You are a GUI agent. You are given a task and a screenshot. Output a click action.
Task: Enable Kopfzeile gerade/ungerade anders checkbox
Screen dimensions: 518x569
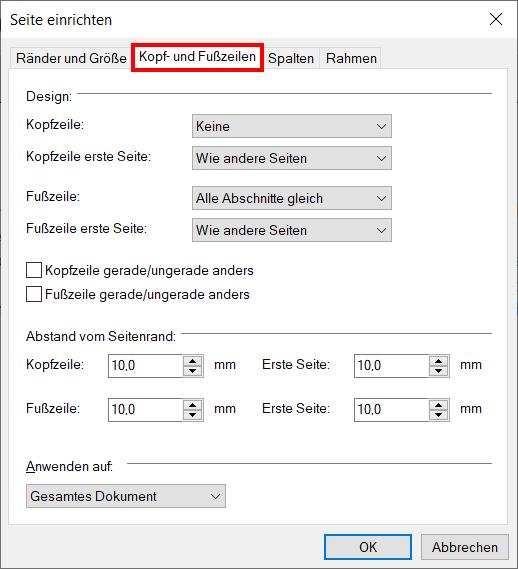coord(34,270)
